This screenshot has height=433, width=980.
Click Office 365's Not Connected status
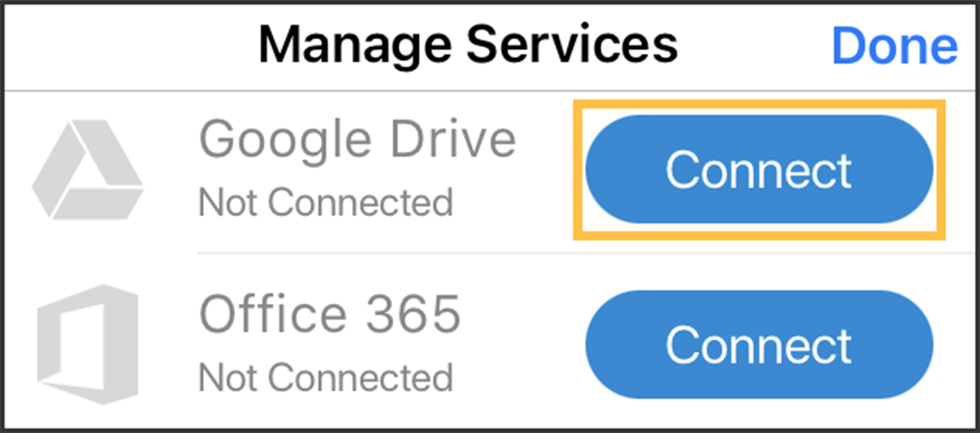click(x=326, y=378)
